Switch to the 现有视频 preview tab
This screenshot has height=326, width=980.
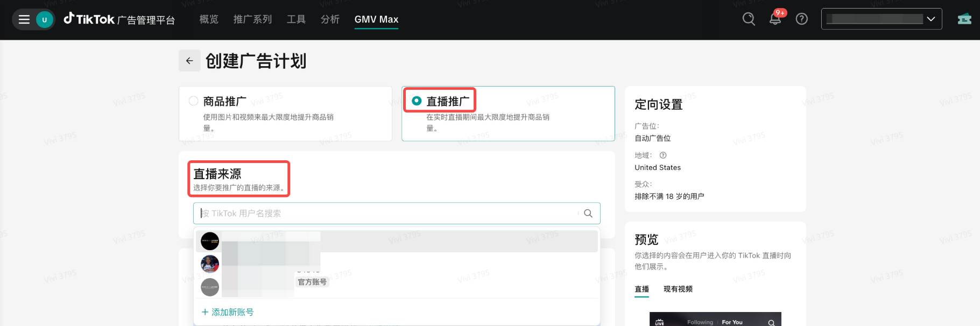678,289
